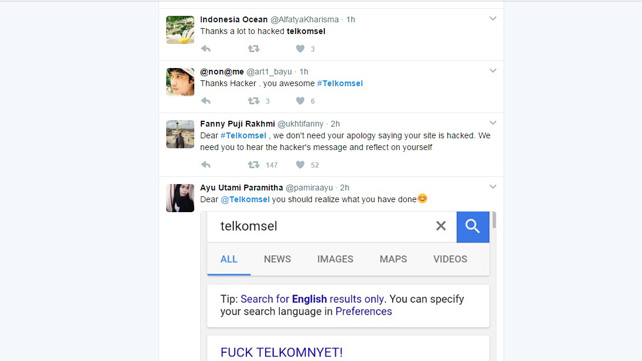This screenshot has width=642, height=361.
Task: Retweet Indonesia Ocean's telkomsel tweet
Action: (x=253, y=49)
